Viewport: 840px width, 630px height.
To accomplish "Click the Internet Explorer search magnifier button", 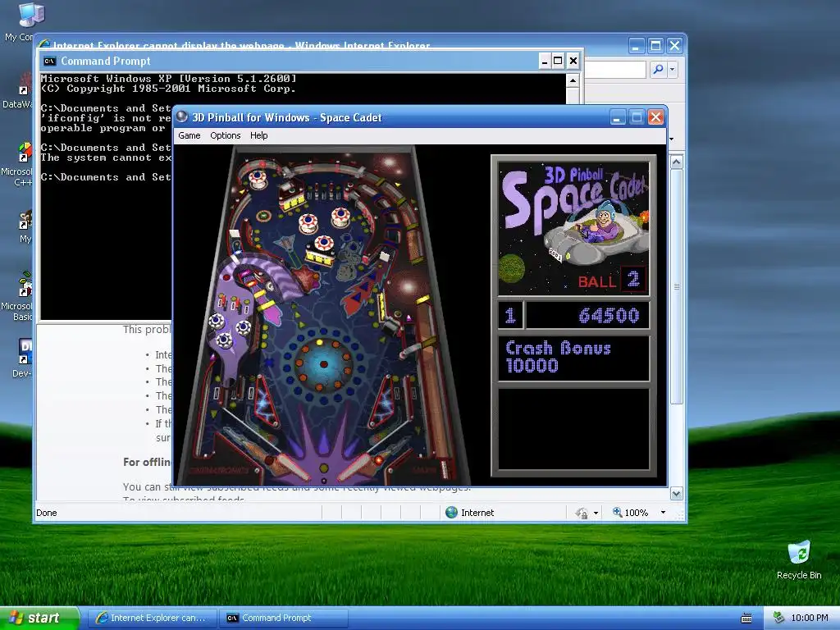I will [x=658, y=69].
